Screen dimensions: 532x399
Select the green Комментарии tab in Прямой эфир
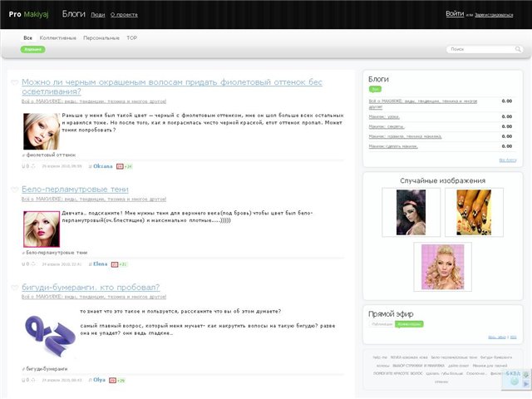click(x=409, y=324)
